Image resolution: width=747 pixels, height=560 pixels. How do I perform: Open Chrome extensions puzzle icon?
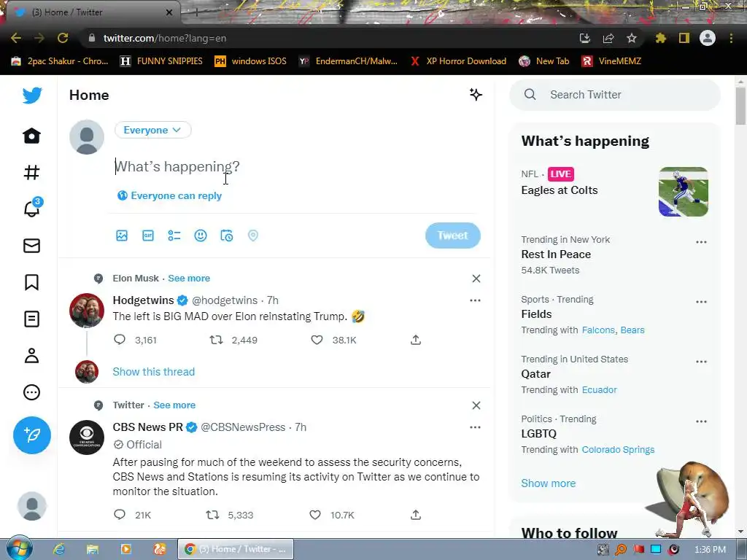(x=660, y=38)
